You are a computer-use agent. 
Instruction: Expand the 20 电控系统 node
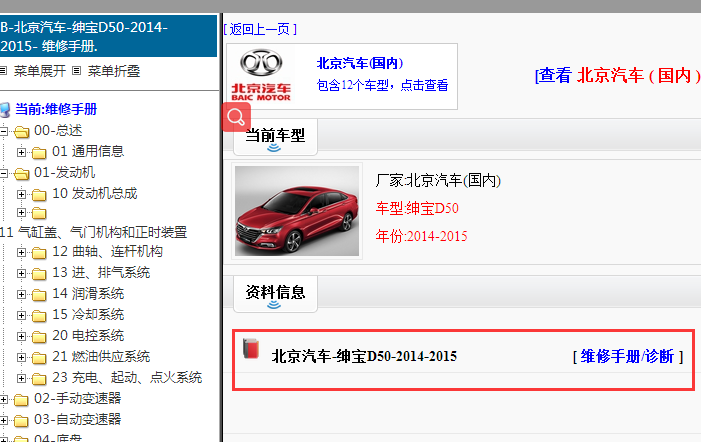tap(21, 336)
